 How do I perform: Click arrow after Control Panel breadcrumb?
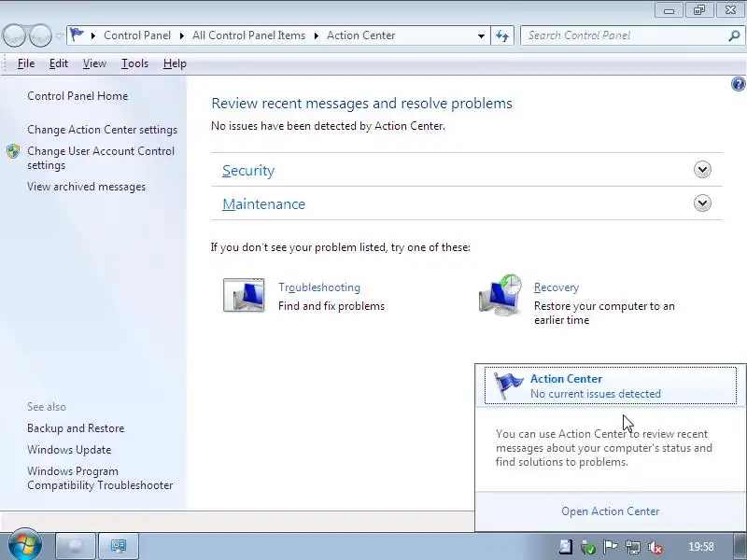[181, 35]
